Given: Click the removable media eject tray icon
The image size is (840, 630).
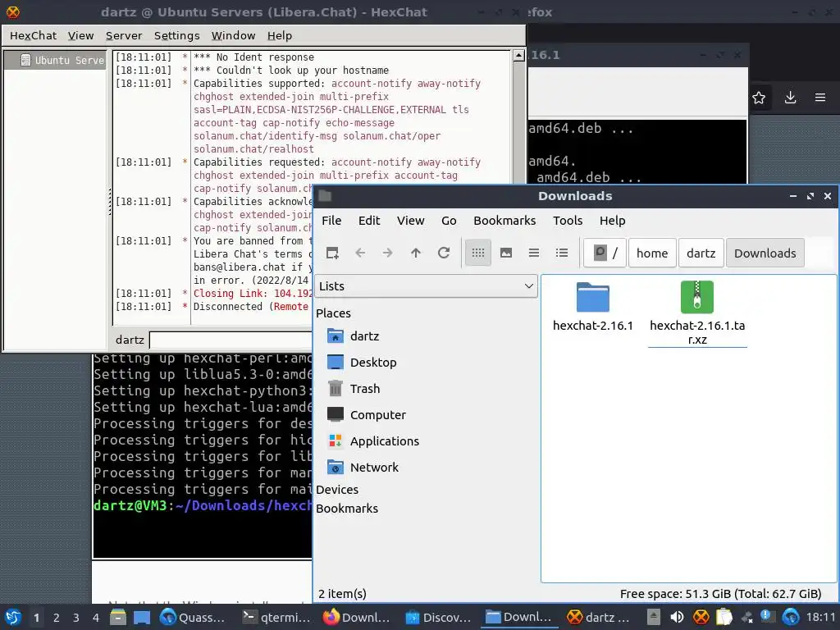Looking at the screenshot, I should point(653,618).
